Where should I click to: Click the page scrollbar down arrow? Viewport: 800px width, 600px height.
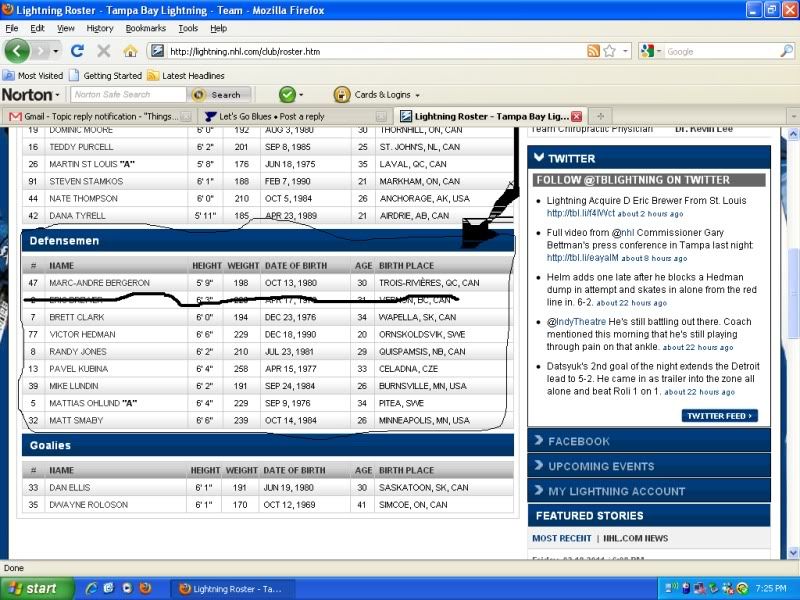pyautogui.click(x=793, y=552)
